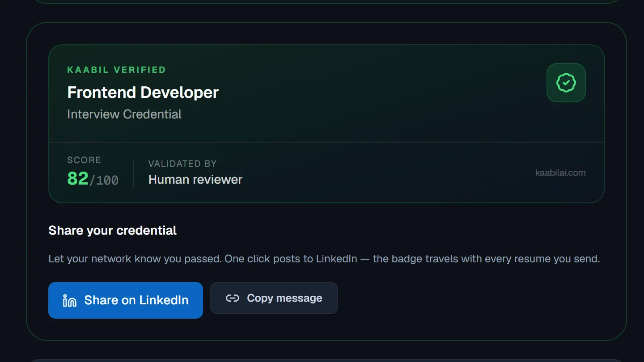Click the 82 score value

tap(78, 179)
